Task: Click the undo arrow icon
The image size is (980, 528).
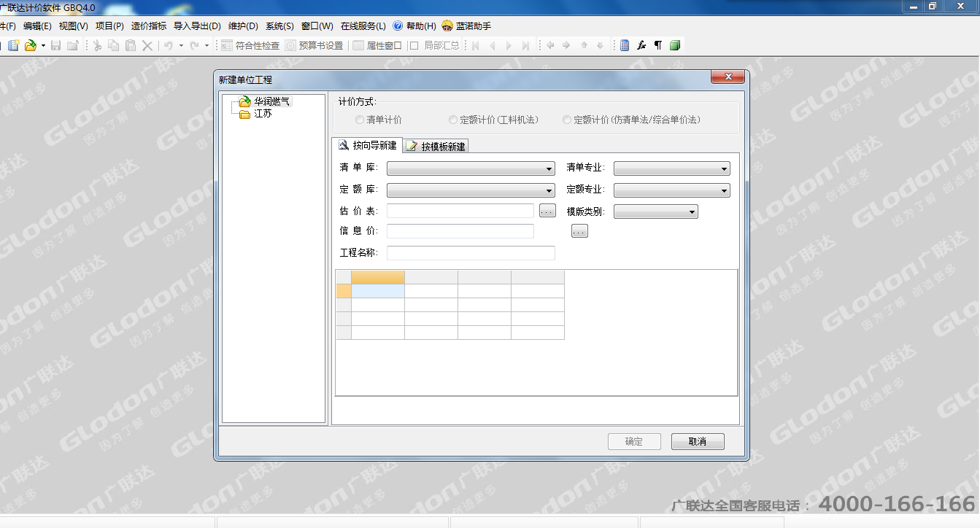Action: tap(169, 45)
